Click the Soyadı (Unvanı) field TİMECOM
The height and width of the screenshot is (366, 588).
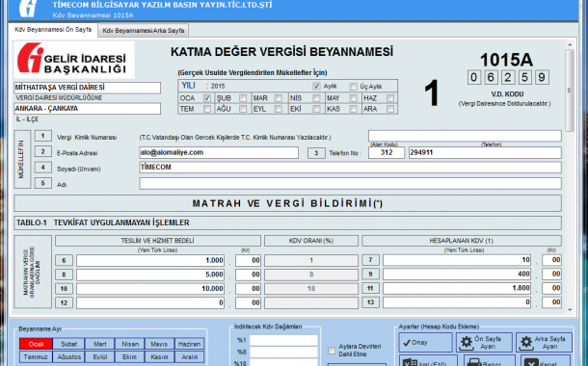(x=350, y=167)
